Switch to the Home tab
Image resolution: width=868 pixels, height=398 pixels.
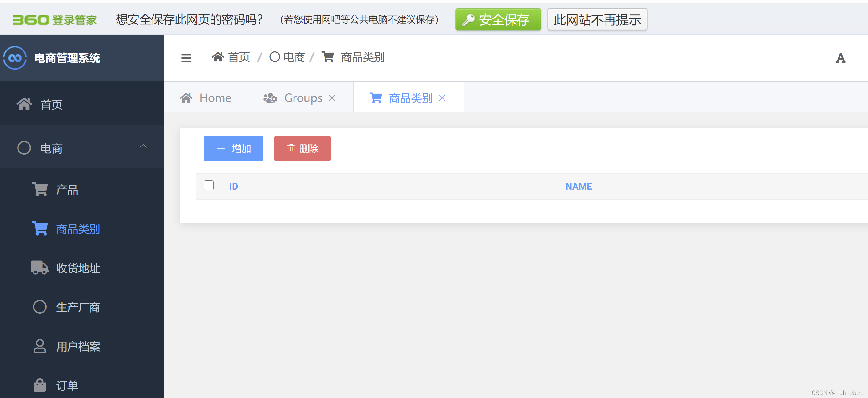tap(215, 98)
